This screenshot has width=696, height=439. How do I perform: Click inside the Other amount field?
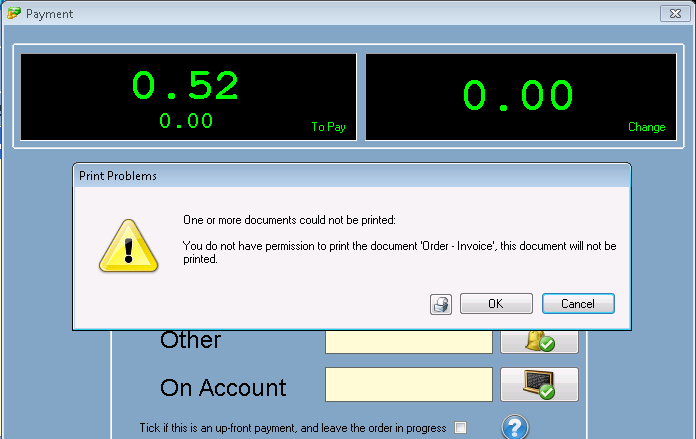tap(408, 342)
